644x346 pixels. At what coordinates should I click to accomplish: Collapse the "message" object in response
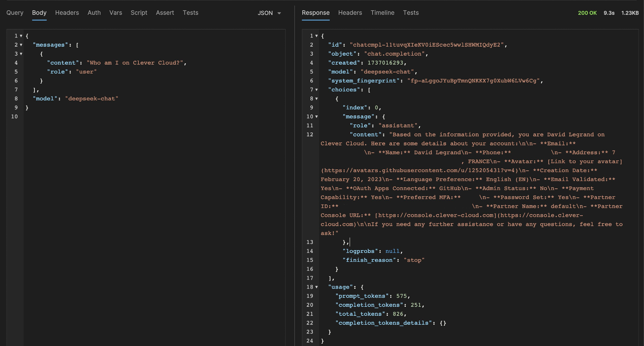[317, 117]
